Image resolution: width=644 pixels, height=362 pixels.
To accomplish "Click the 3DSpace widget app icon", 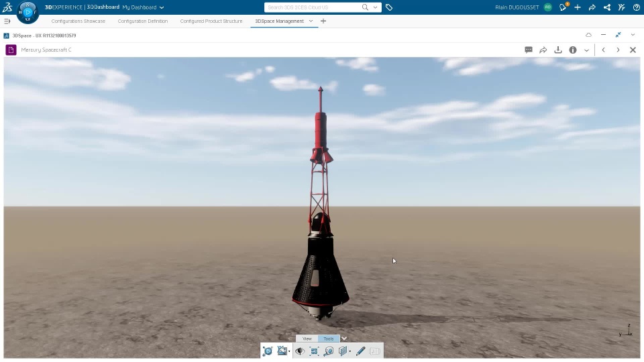I will [x=6, y=36].
